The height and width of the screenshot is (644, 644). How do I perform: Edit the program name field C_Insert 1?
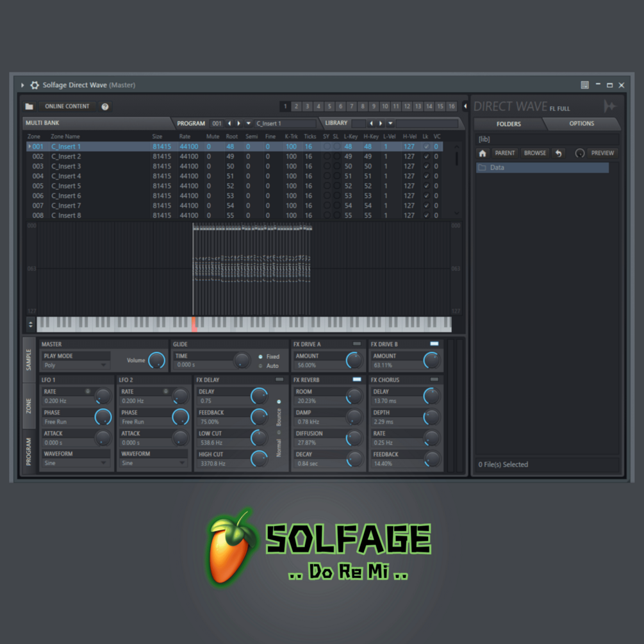285,123
